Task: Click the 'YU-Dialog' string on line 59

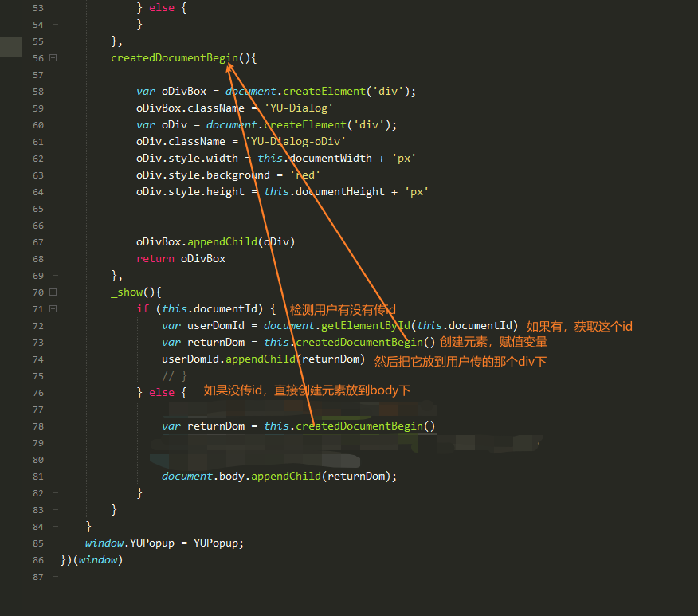Action: (x=299, y=108)
